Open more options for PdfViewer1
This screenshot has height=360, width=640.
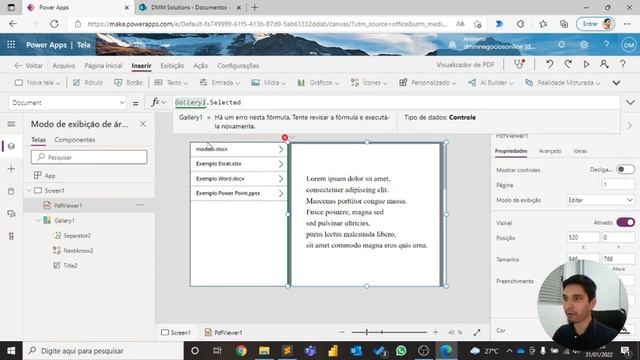tap(140, 205)
